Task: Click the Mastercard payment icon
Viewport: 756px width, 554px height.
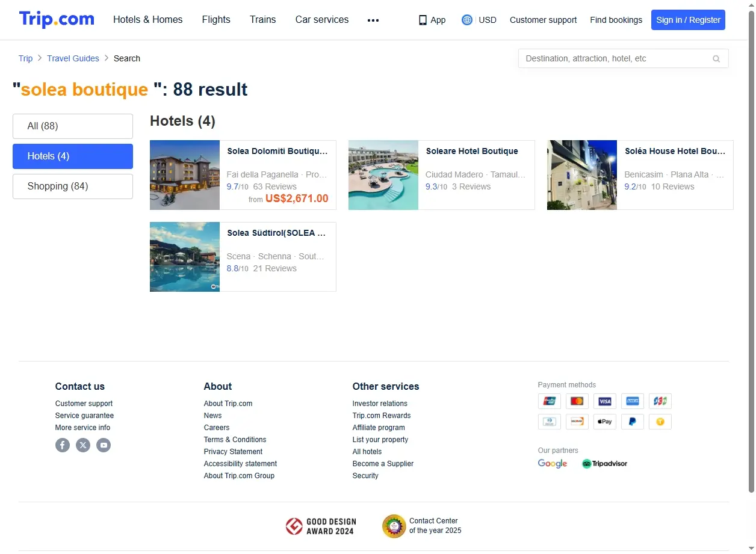Action: point(577,401)
